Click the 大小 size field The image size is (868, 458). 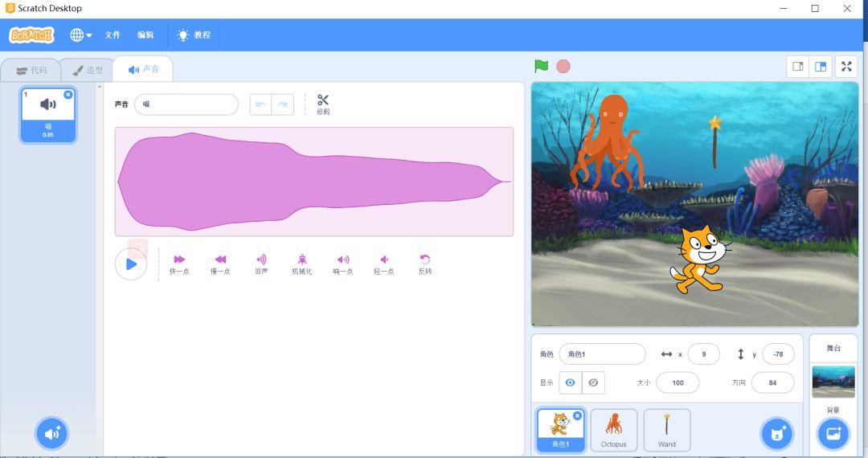(x=678, y=382)
